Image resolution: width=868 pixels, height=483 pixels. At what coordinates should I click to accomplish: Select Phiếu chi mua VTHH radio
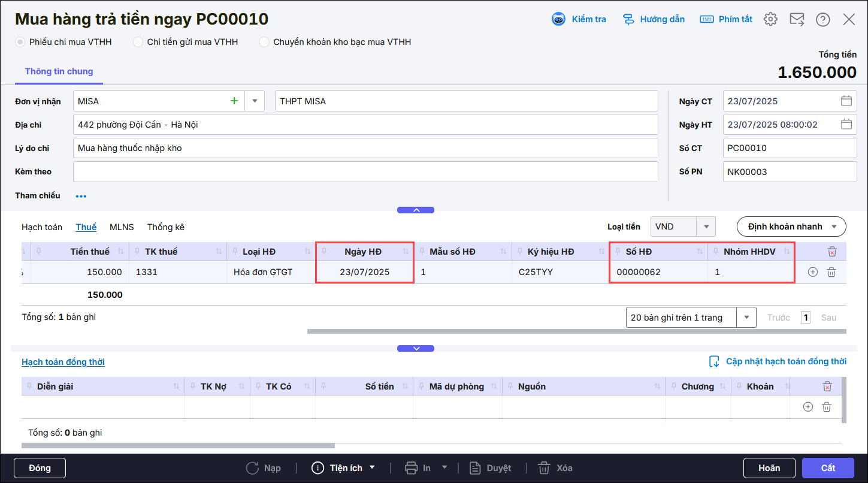click(x=20, y=42)
